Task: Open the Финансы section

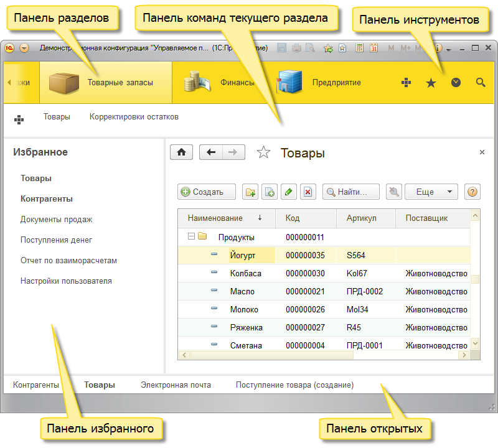Action: (x=220, y=83)
